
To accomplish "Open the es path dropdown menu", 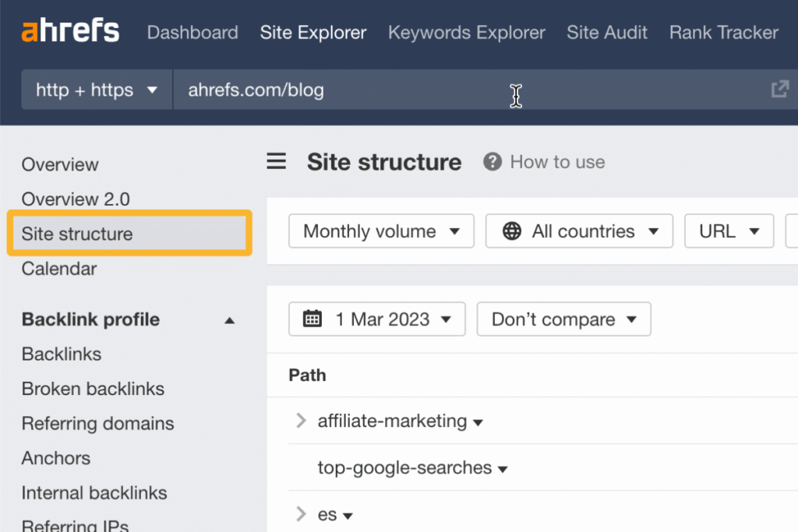I will [348, 516].
